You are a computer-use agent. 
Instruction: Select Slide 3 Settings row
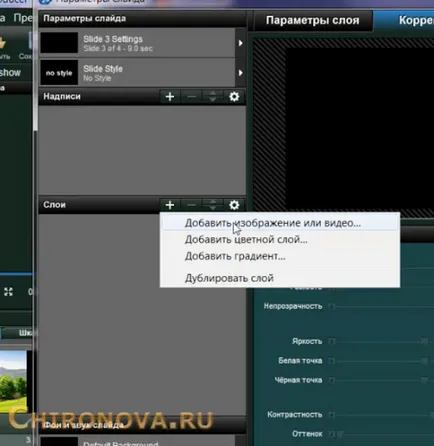[x=137, y=43]
